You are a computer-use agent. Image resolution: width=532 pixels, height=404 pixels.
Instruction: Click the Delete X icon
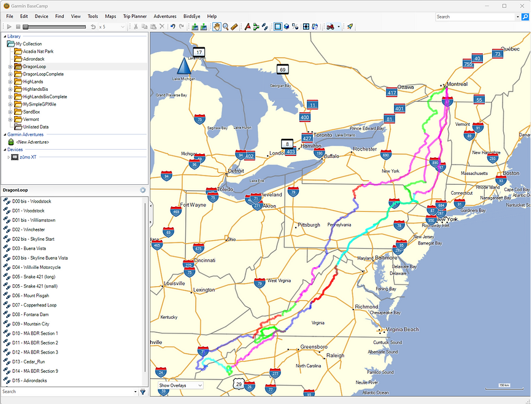tap(162, 26)
